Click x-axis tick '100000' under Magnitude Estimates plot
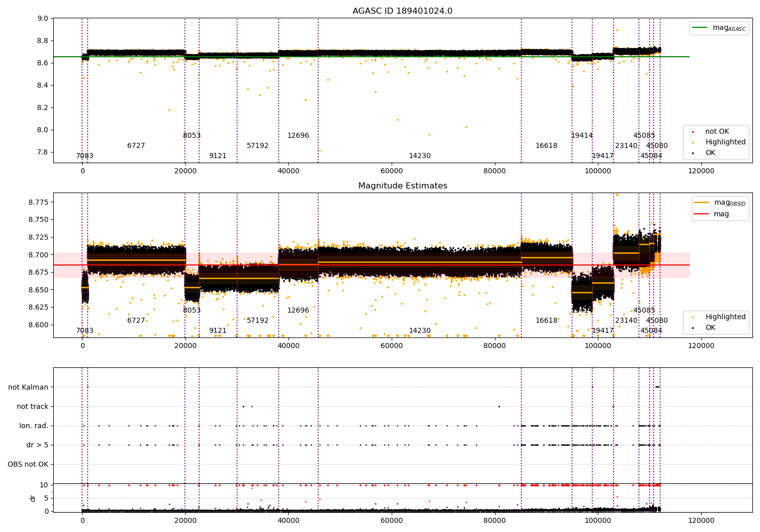 [598, 346]
